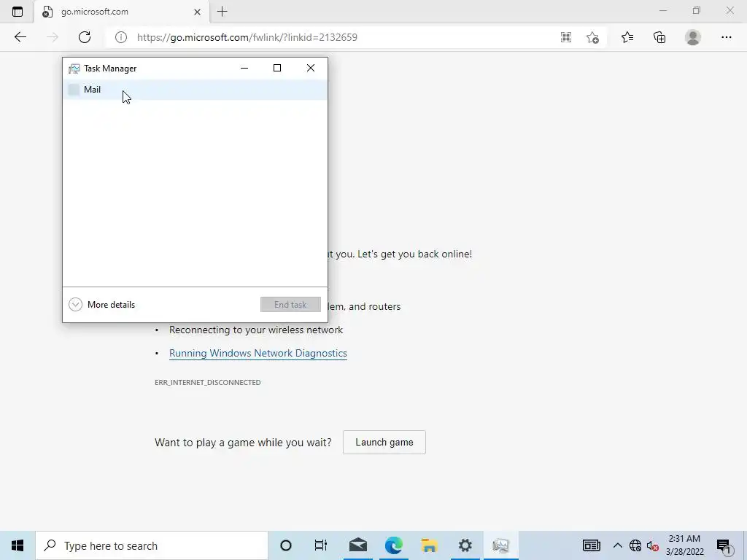Open the QR code / apps icon in address bar
The height and width of the screenshot is (560, 747).
(566, 37)
